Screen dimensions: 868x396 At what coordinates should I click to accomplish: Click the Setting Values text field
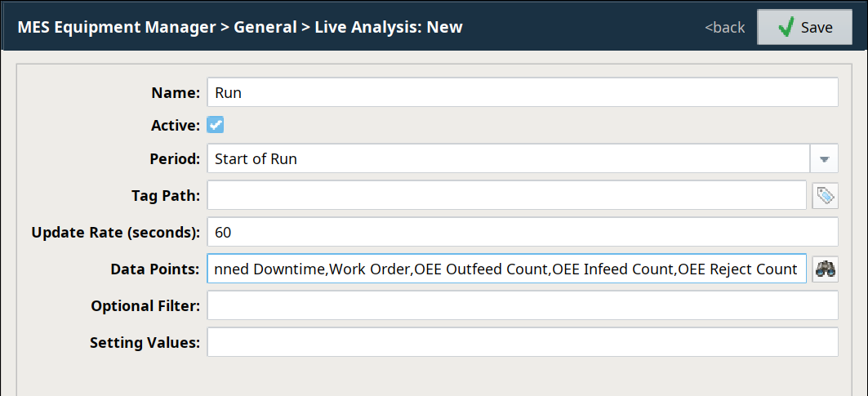[x=523, y=342]
